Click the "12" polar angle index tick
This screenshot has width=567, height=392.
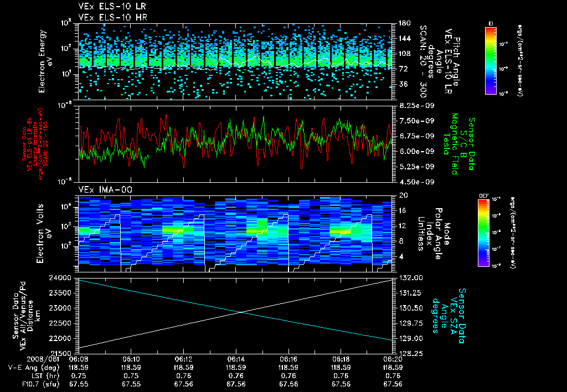coord(403,226)
